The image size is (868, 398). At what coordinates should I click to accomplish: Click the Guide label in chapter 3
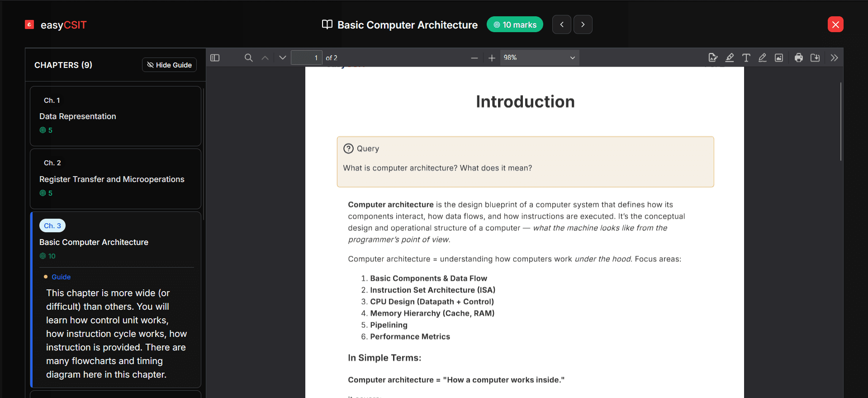click(61, 277)
